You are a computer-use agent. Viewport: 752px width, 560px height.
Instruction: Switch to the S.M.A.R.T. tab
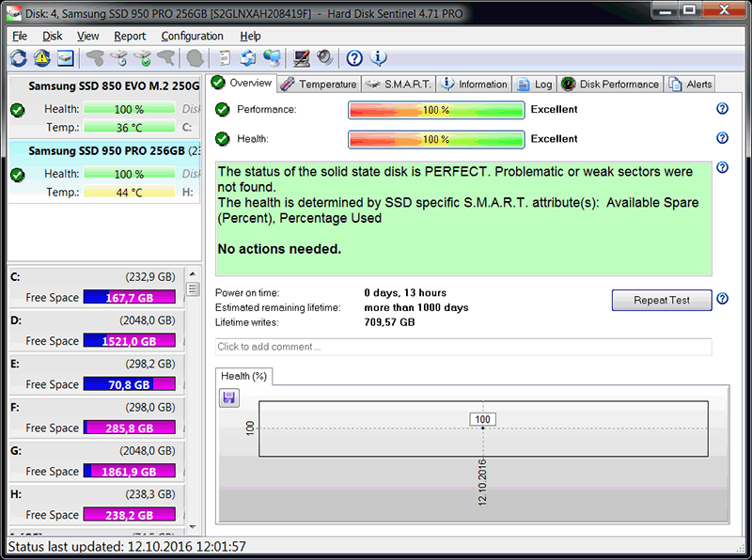398,84
